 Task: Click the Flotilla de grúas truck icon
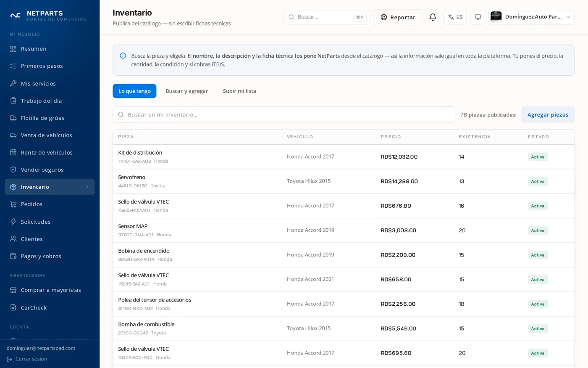13,118
